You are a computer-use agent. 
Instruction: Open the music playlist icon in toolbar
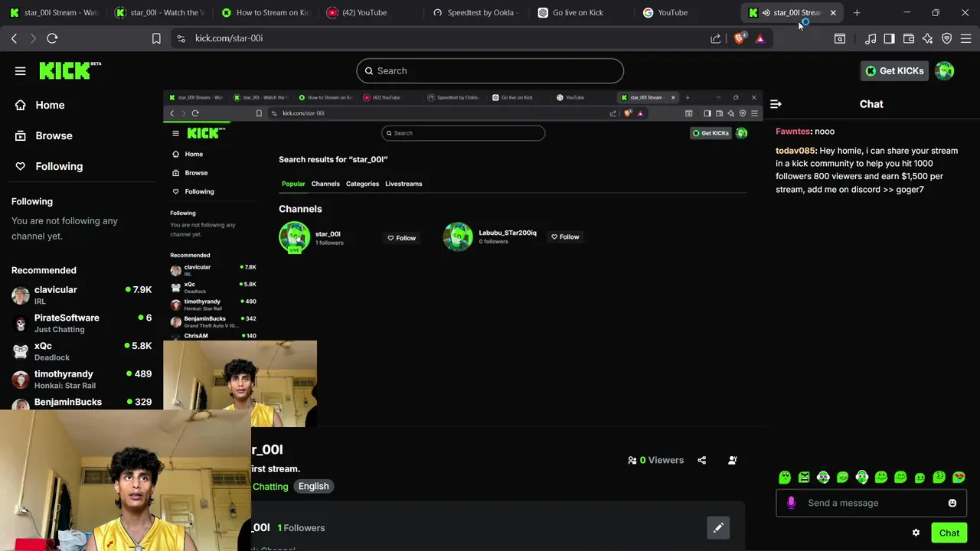[871, 38]
